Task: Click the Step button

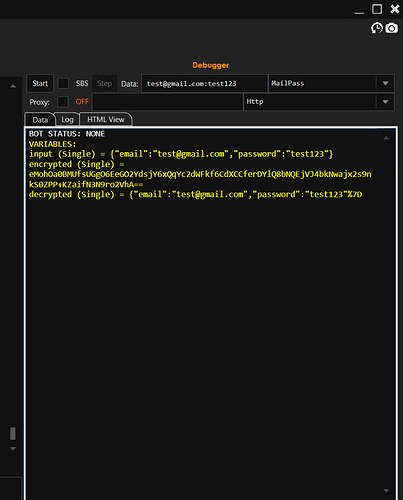Action: pyautogui.click(x=105, y=83)
